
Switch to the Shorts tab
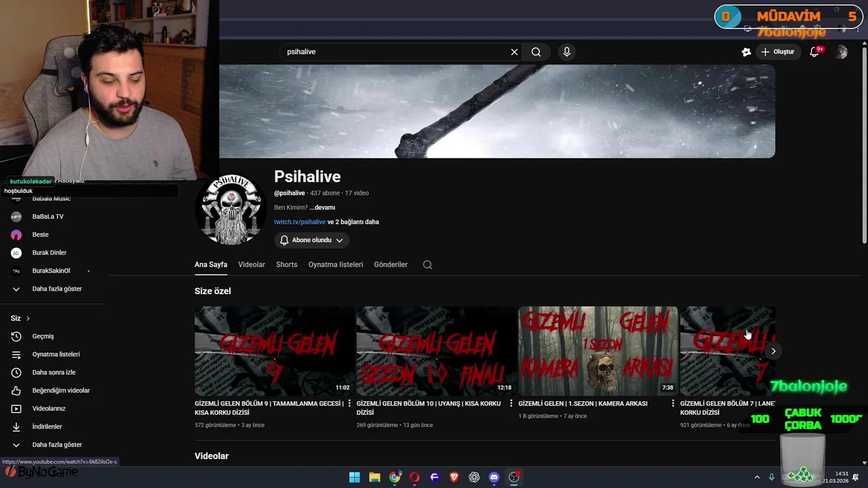pos(287,264)
